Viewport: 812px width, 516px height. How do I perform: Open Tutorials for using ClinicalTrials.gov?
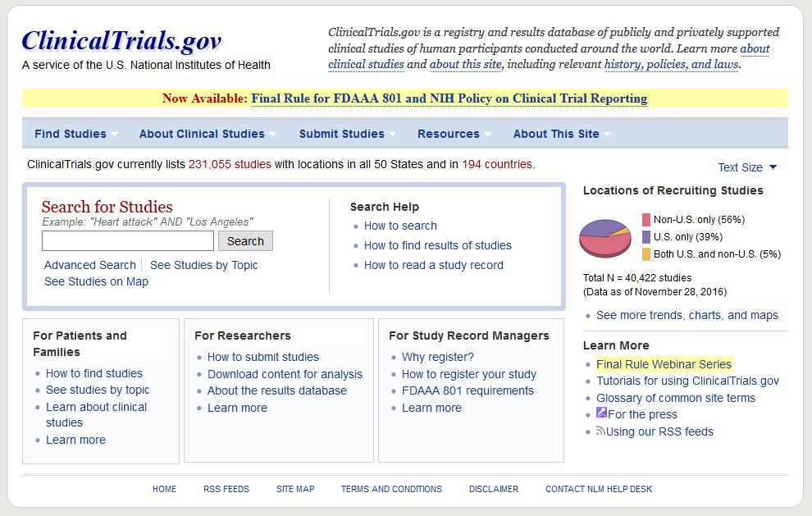click(x=687, y=381)
